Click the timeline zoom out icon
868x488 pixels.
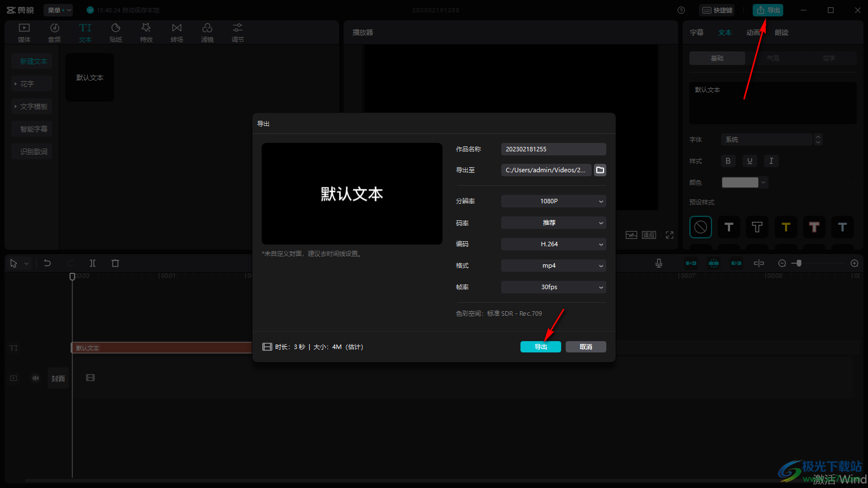click(782, 263)
